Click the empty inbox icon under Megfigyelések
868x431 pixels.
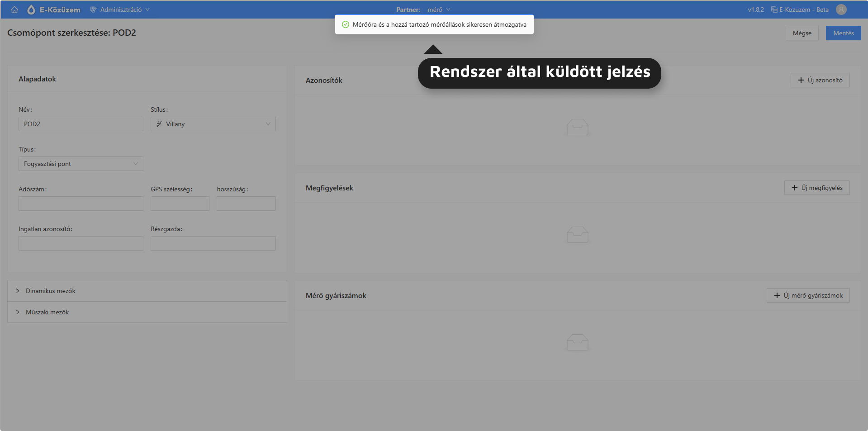click(x=577, y=235)
